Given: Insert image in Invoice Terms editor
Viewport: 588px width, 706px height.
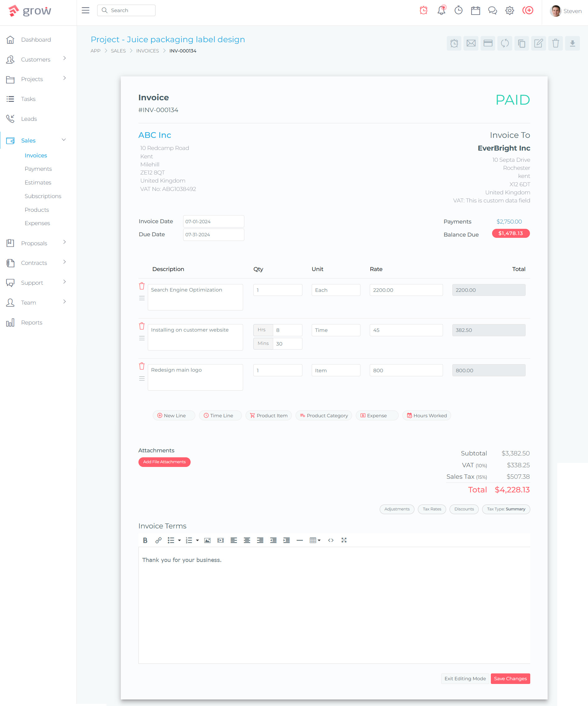Looking at the screenshot, I should pos(207,540).
